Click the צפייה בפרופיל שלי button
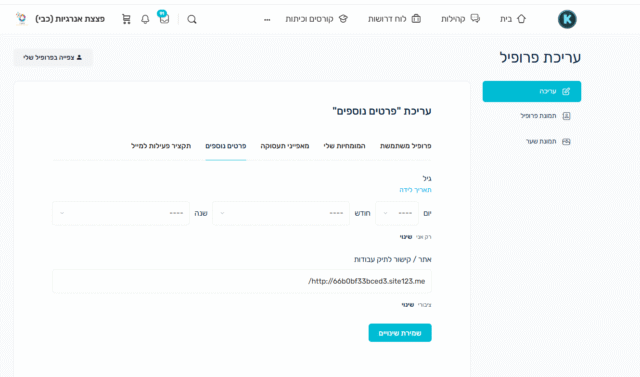The image size is (640, 377). (53, 58)
